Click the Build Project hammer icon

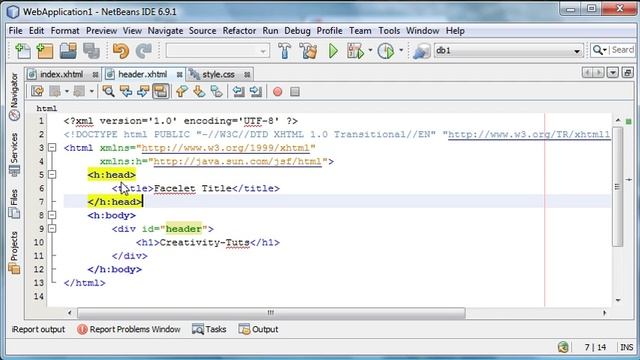click(x=284, y=51)
